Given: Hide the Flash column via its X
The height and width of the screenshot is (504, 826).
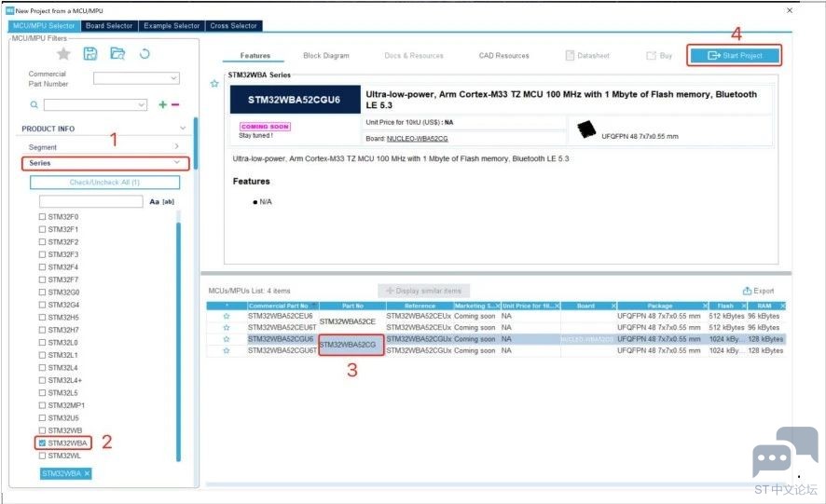Looking at the screenshot, I should point(744,306).
